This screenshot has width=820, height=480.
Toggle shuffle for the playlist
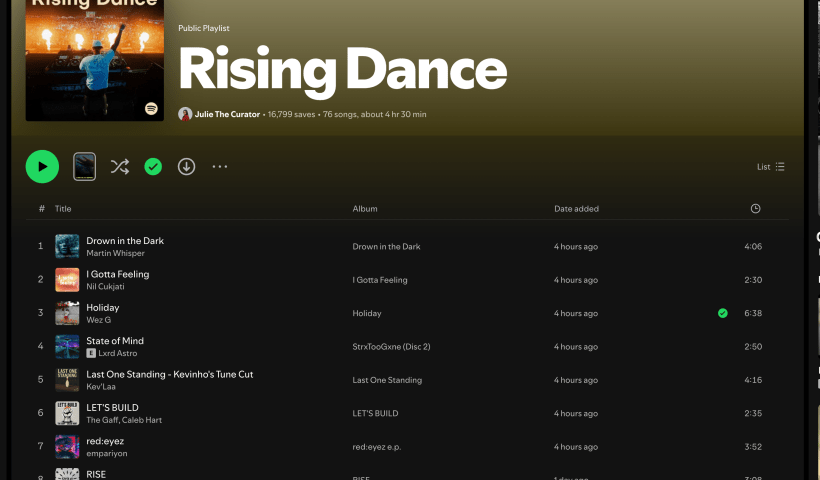coord(120,167)
